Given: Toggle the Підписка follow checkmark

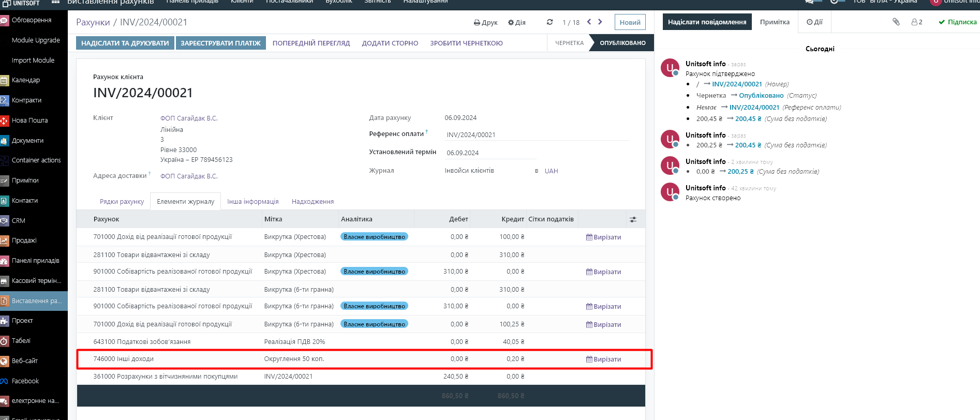Looking at the screenshot, I should [957, 22].
